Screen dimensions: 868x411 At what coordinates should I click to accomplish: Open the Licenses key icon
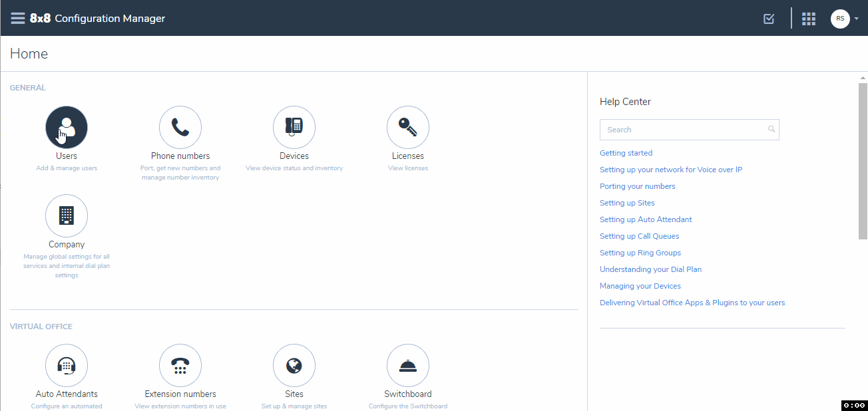tap(408, 127)
